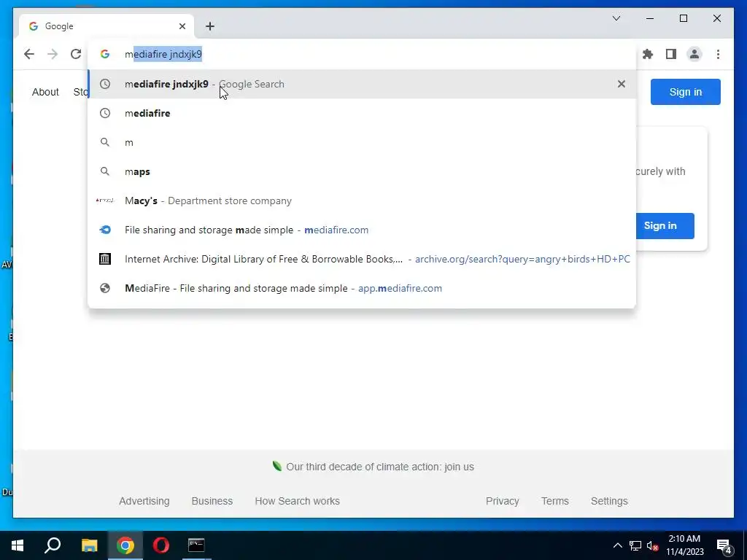Image resolution: width=747 pixels, height=560 pixels.
Task: Choose the 'mediafire' history suggestion
Action: pos(362,113)
